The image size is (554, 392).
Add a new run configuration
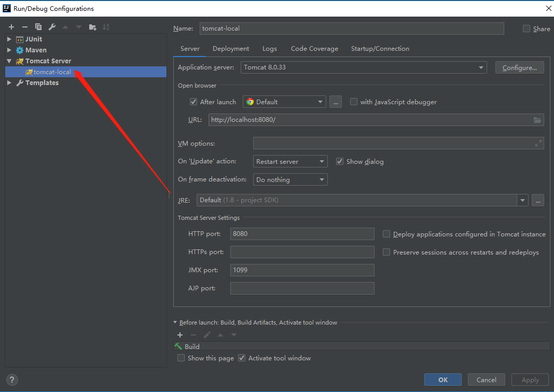(x=11, y=27)
